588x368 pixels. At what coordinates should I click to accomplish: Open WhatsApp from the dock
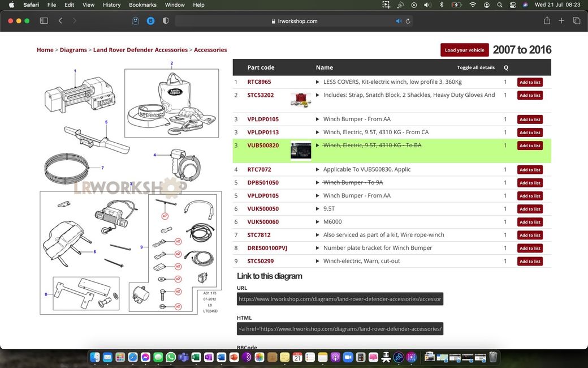point(171,357)
